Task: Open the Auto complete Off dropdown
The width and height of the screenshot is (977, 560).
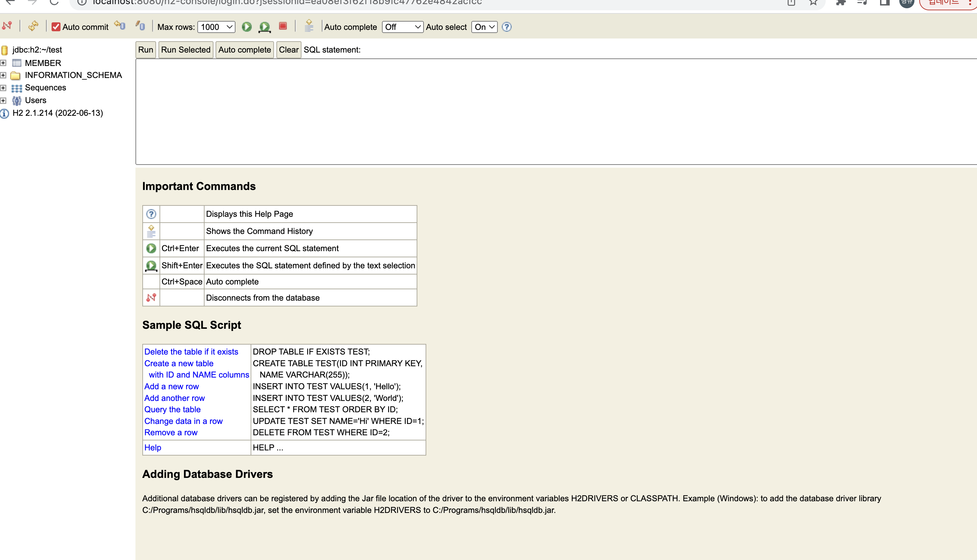Action: (403, 27)
